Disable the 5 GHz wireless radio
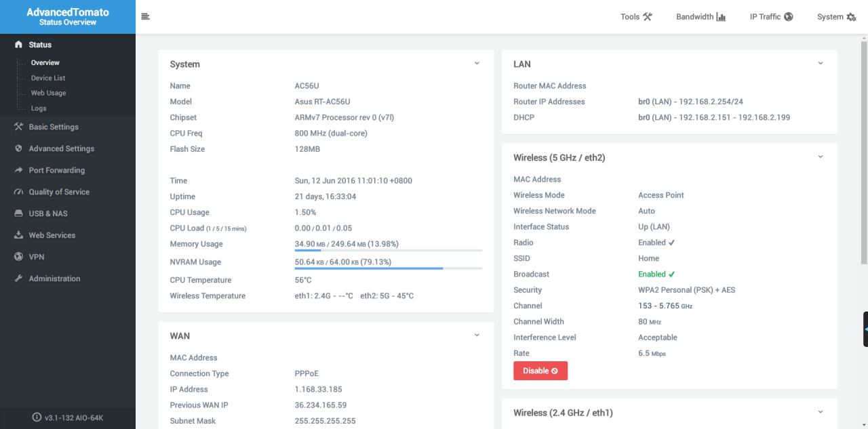Screen dimensions: 868x429 540,371
